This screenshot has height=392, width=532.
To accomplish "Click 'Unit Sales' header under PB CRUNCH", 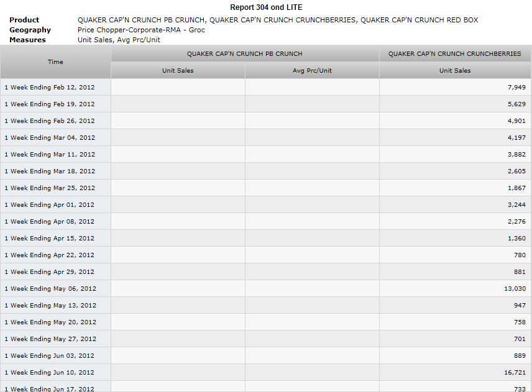I will point(178,71).
